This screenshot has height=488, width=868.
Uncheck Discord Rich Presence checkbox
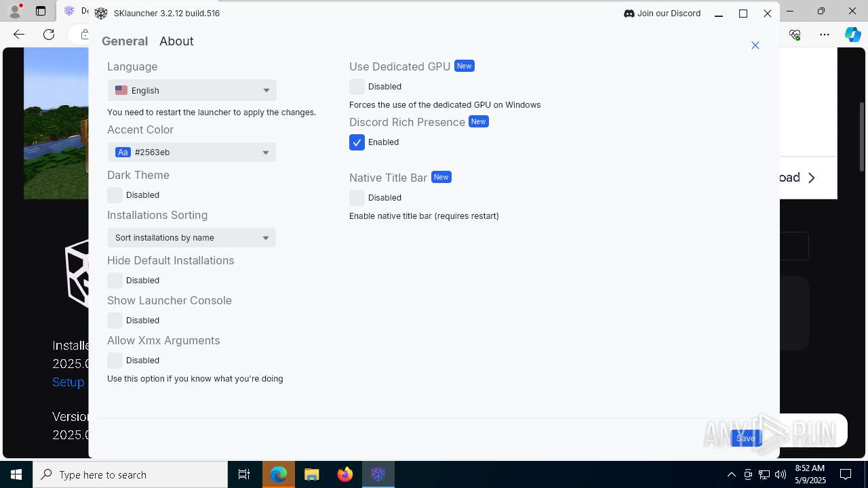pyautogui.click(x=357, y=142)
